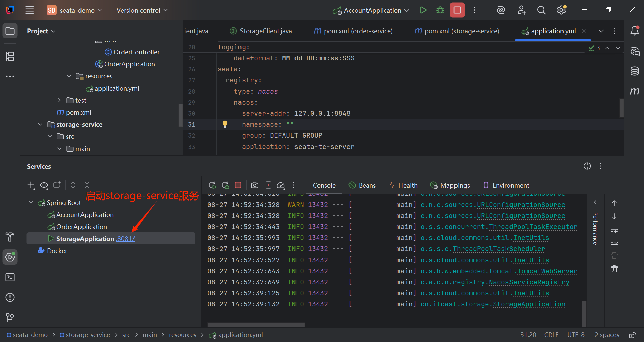Open the Services tool window icon
644x342 pixels.
point(10,257)
